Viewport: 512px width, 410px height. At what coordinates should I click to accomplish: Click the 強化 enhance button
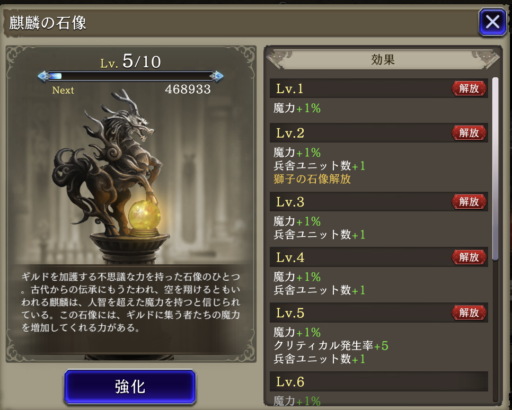130,387
